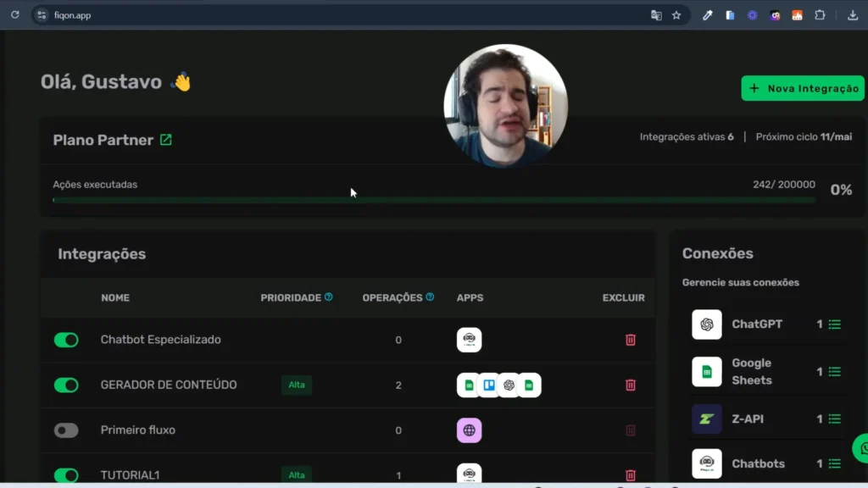Click the Chatbots logo in Conexões panel
The height and width of the screenshot is (488, 868).
[x=706, y=463]
